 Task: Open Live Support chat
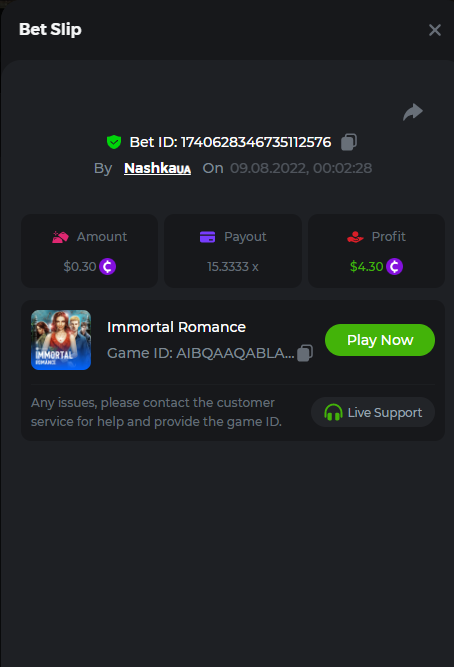(373, 412)
